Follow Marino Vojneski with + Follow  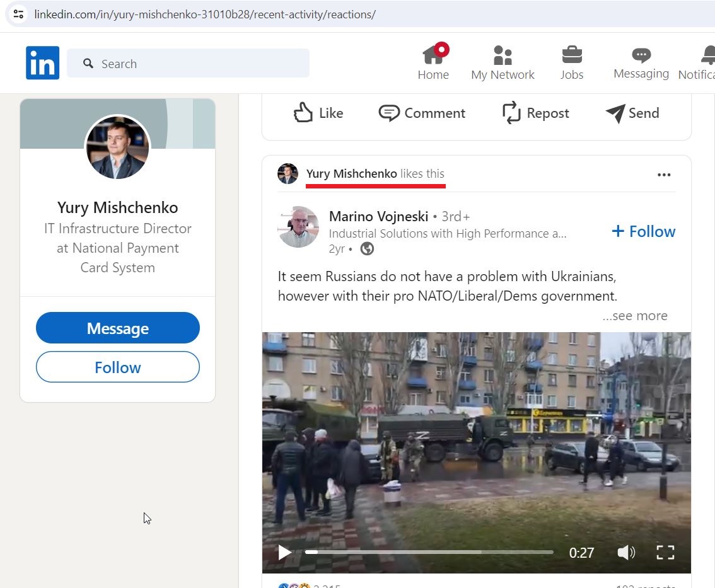tap(643, 231)
